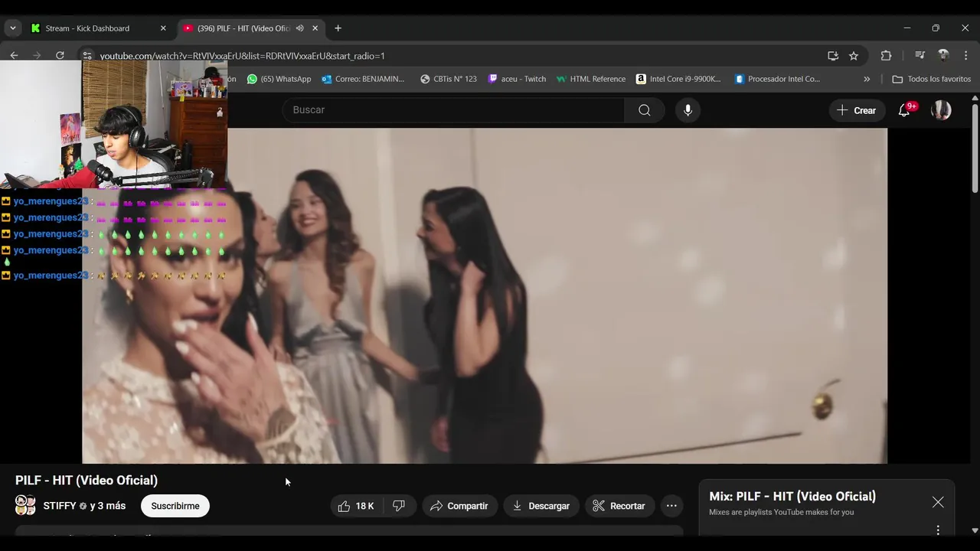Open the (65) WhatsApp bookmark
Screen dimensions: 980x551
coord(279,79)
